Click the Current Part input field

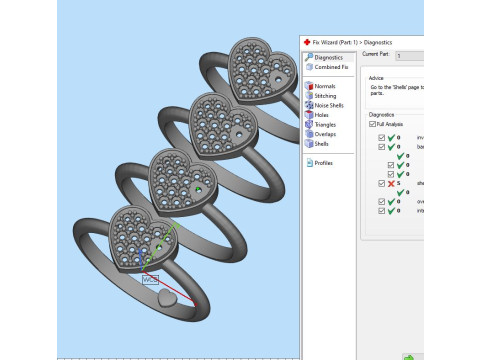point(410,56)
